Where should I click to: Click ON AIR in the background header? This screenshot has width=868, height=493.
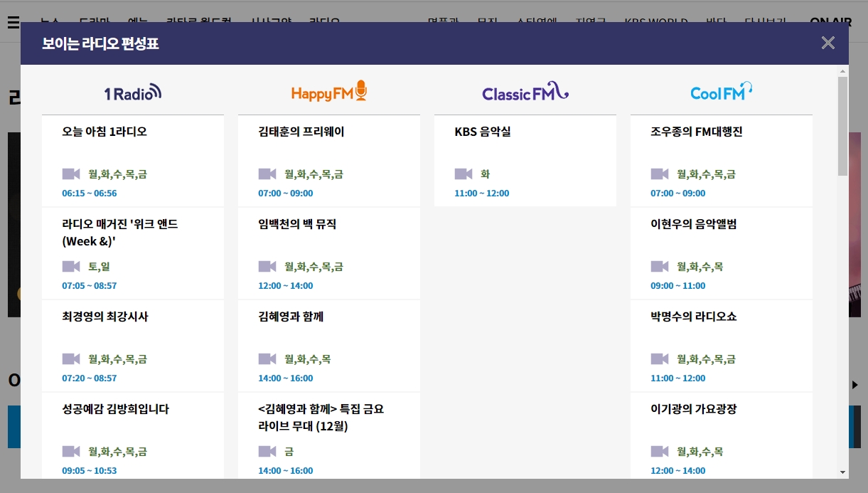coord(830,22)
